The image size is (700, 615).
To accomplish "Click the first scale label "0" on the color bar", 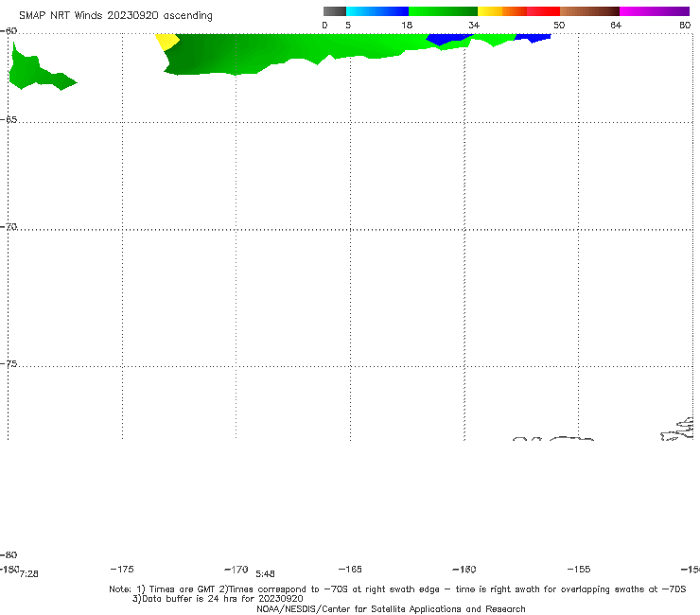I will (325, 26).
